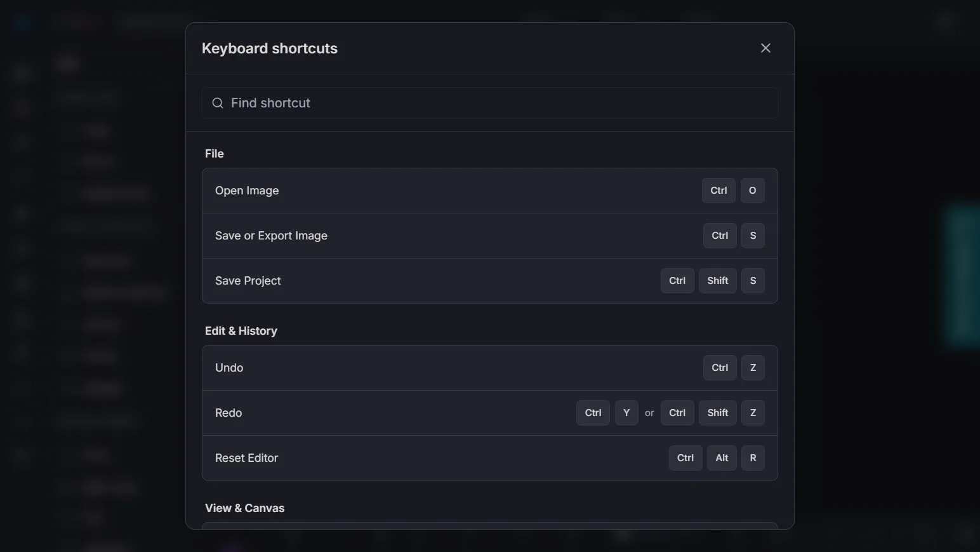Click the Ctrl badge next to Open Image

pyautogui.click(x=718, y=191)
